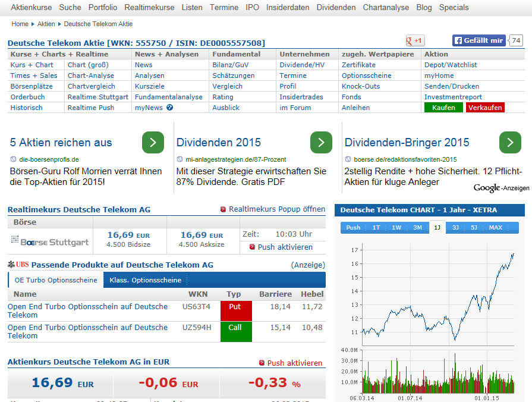Image resolution: width=532 pixels, height=402 pixels.
Task: Click the Hebel value 10,48
Action: click(x=312, y=327)
